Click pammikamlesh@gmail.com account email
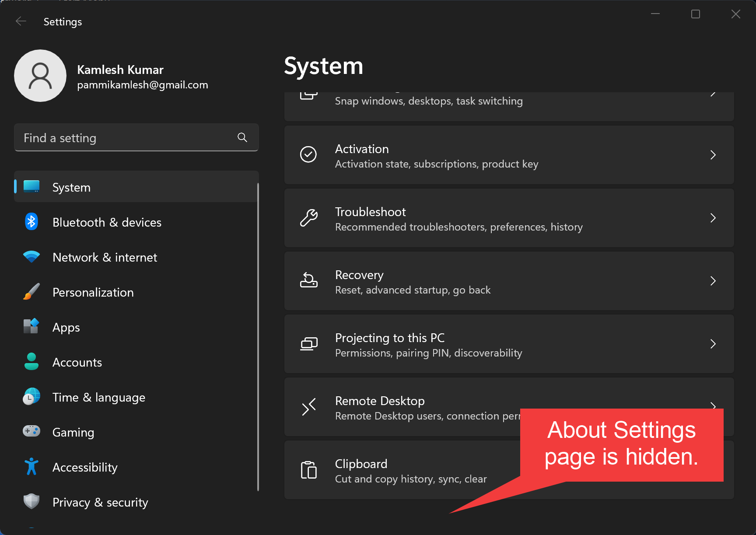This screenshot has width=756, height=535. coord(143,84)
